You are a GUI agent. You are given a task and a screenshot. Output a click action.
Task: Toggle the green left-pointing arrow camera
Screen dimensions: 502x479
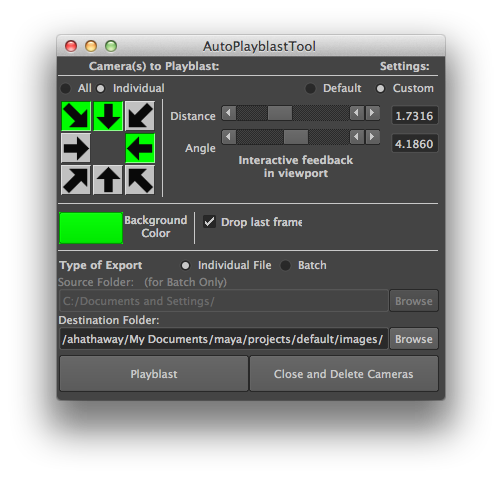click(140, 148)
